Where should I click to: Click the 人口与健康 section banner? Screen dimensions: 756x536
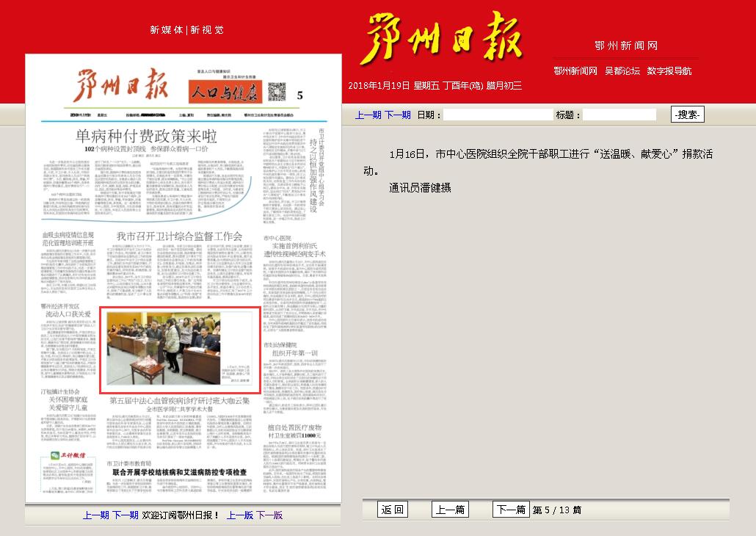tap(225, 91)
